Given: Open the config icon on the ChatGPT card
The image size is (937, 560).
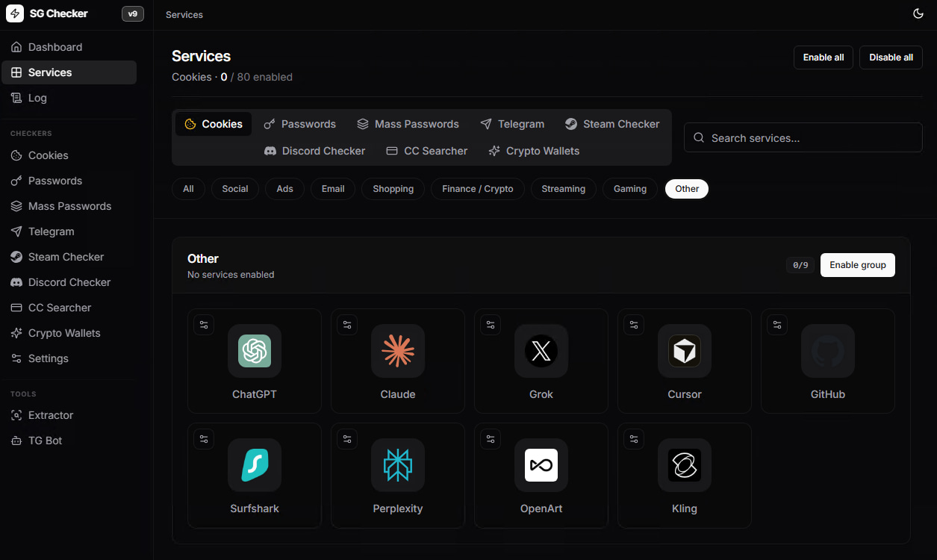Looking at the screenshot, I should coord(204,325).
